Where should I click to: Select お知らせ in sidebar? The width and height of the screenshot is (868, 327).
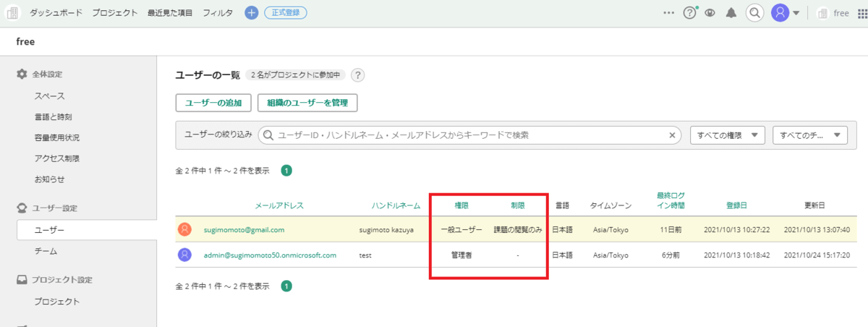coord(49,179)
